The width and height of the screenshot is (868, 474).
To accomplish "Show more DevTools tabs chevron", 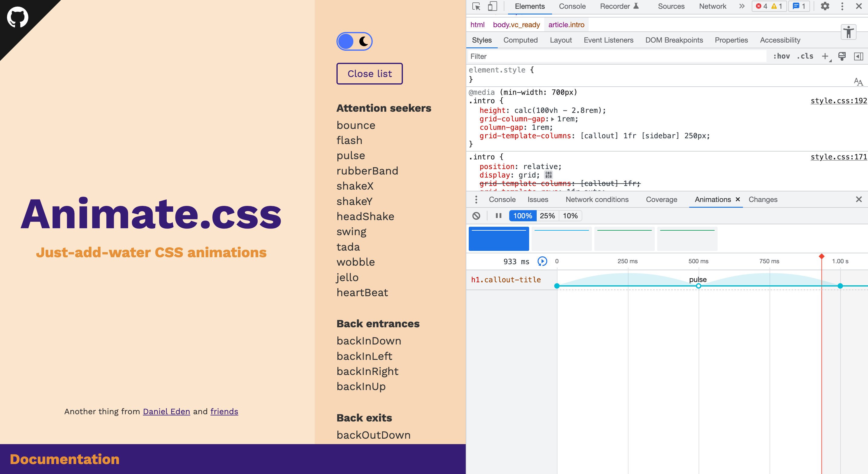I will click(742, 6).
